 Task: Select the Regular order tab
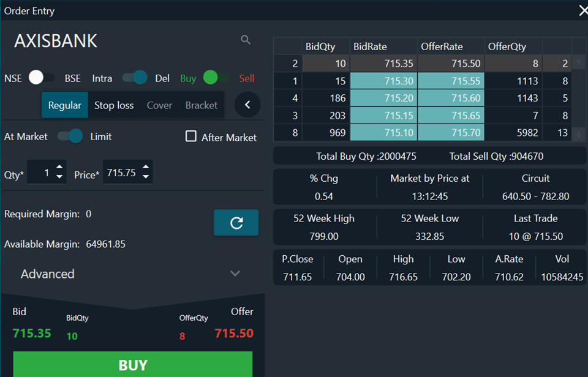(x=64, y=105)
